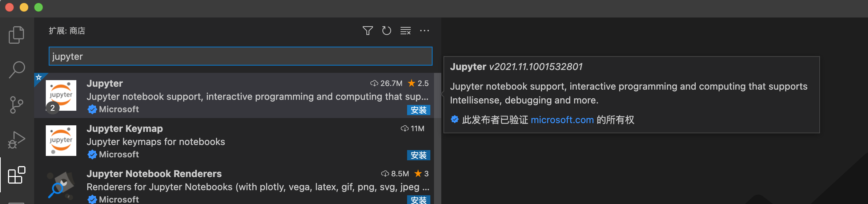The width and height of the screenshot is (868, 204).
Task: Clear extension search results
Action: click(x=405, y=31)
